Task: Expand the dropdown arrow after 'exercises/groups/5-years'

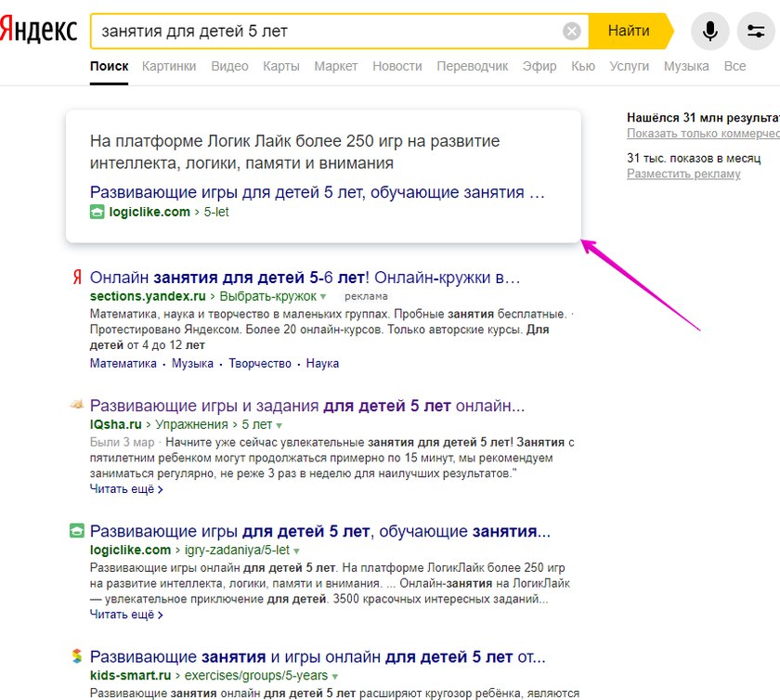Action: click(x=335, y=677)
